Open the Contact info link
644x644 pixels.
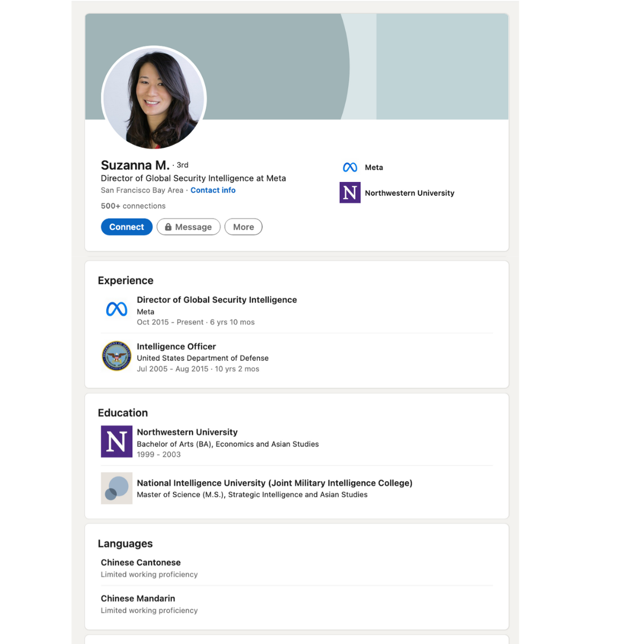click(x=213, y=191)
